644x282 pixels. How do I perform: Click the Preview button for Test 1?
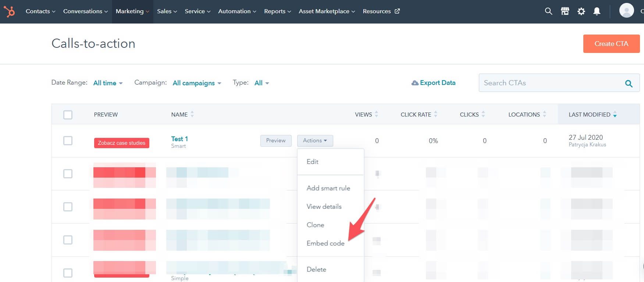[276, 140]
